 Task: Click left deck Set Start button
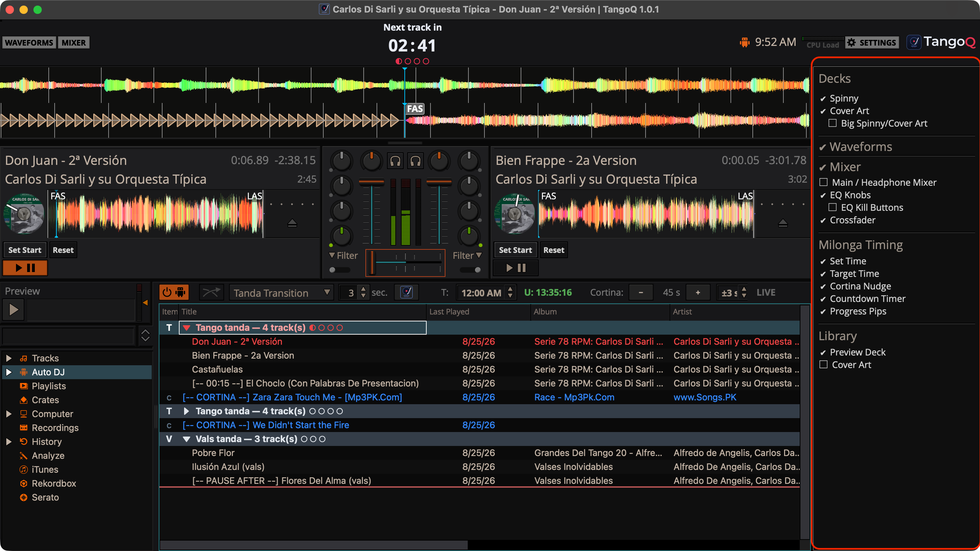(x=25, y=250)
